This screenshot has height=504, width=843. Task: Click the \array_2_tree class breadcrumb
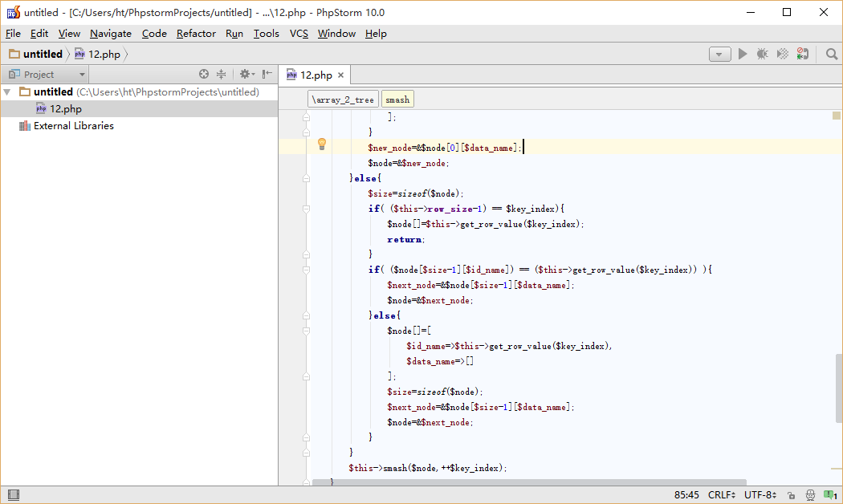343,100
